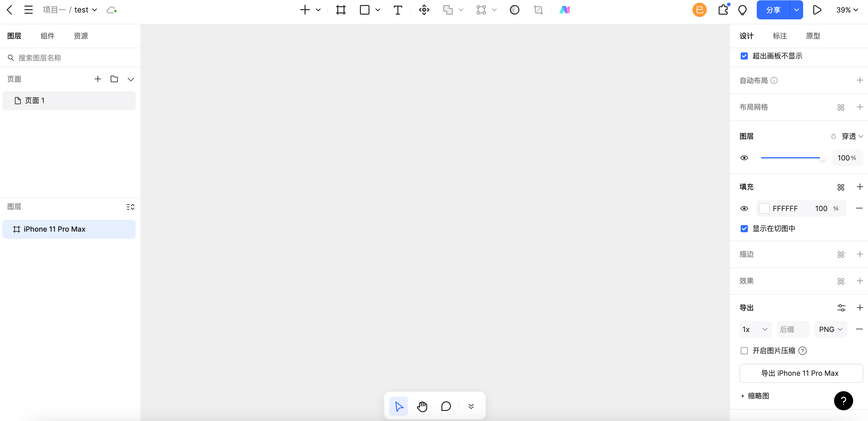Image resolution: width=868 pixels, height=421 pixels.
Task: Open fill style library icon
Action: point(841,187)
